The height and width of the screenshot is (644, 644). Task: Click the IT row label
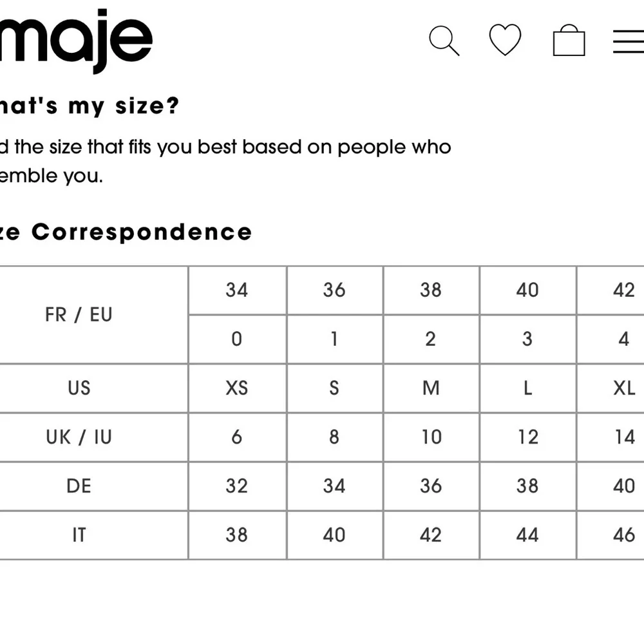(79, 535)
